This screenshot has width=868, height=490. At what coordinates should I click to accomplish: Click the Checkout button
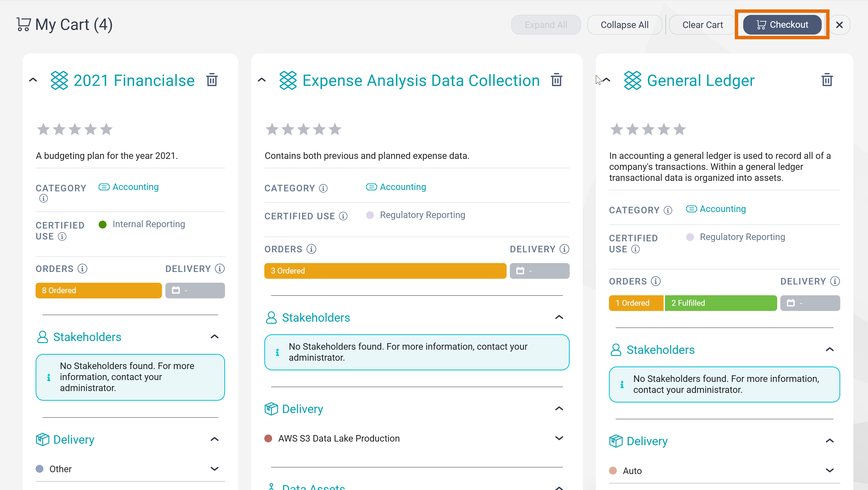782,25
